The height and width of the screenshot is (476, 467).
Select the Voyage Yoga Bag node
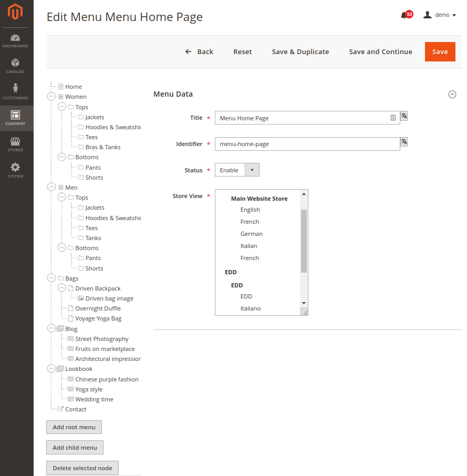coord(98,318)
